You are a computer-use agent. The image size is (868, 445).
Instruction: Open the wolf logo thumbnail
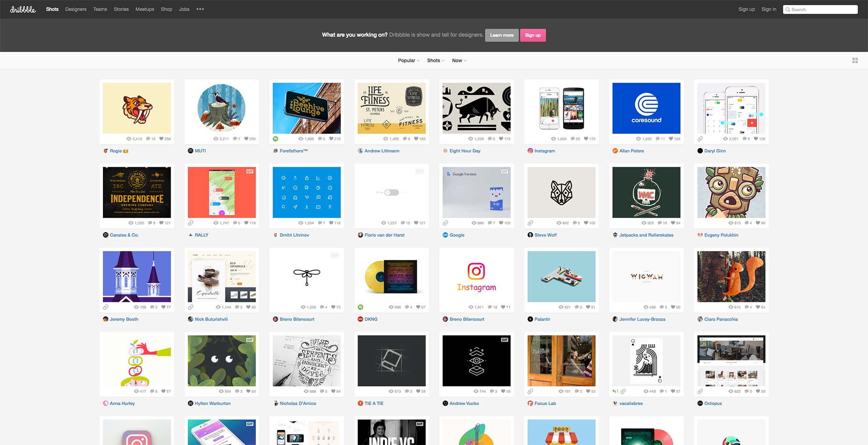point(561,192)
